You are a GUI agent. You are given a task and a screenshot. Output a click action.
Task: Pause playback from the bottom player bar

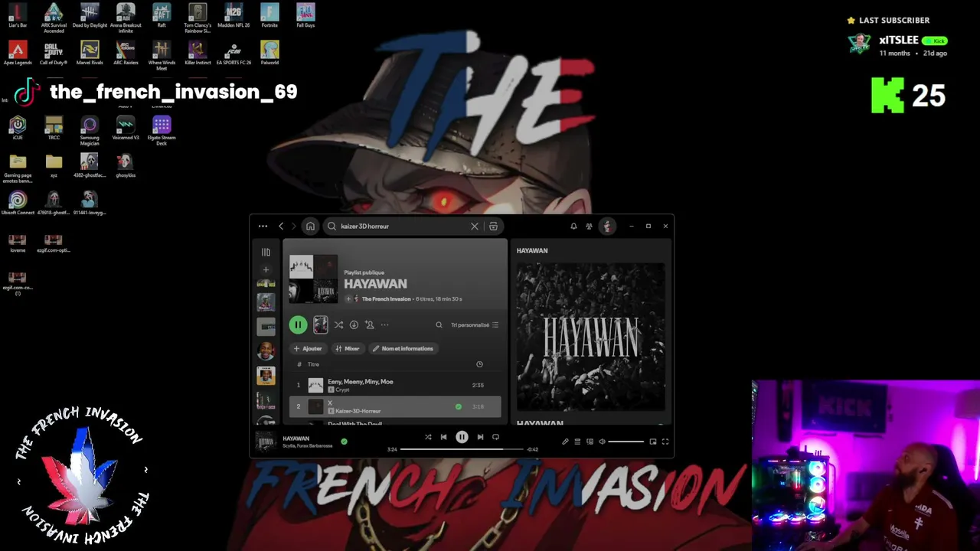pos(462,437)
